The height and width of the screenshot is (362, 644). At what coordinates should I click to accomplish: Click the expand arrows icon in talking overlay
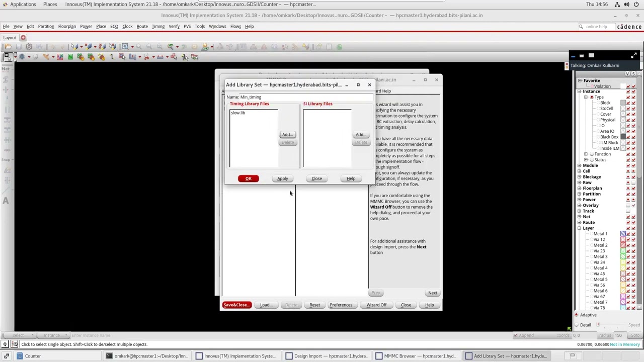pos(634,55)
